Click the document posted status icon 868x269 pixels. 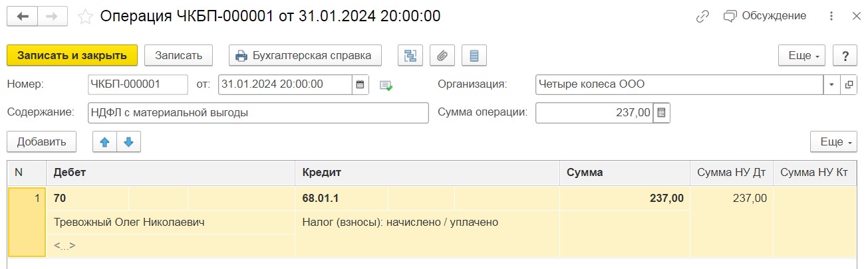[x=386, y=85]
